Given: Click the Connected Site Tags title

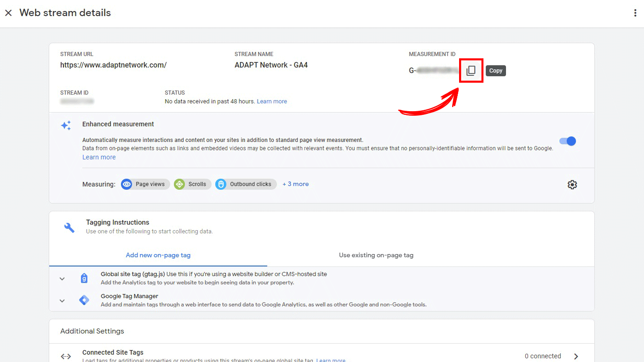Looking at the screenshot, I should click(113, 352).
